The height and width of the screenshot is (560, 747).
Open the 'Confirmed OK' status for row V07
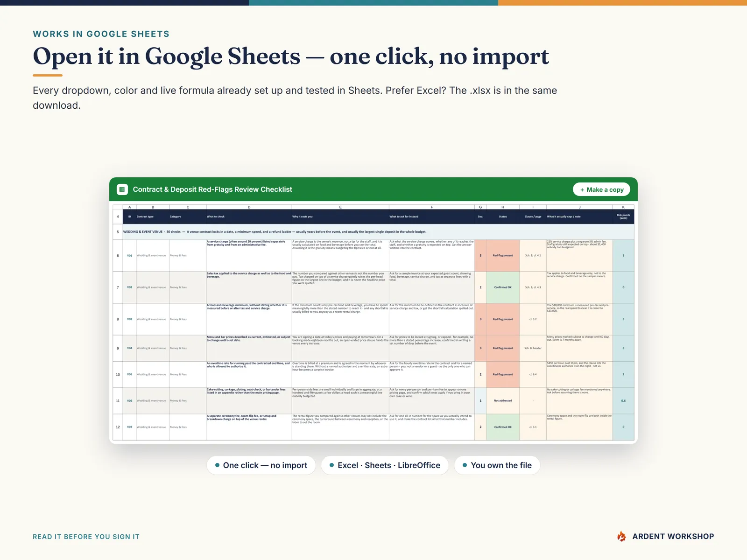pyautogui.click(x=503, y=427)
